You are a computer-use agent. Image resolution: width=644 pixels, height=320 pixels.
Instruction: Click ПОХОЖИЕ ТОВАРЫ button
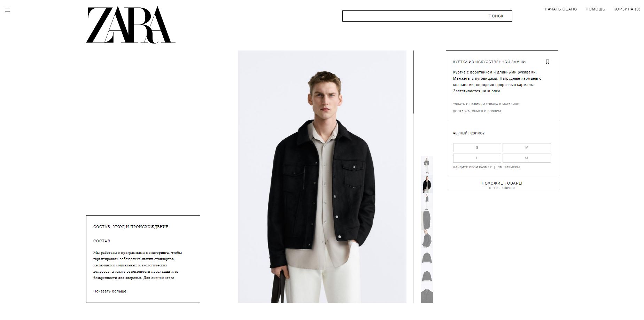pyautogui.click(x=502, y=185)
